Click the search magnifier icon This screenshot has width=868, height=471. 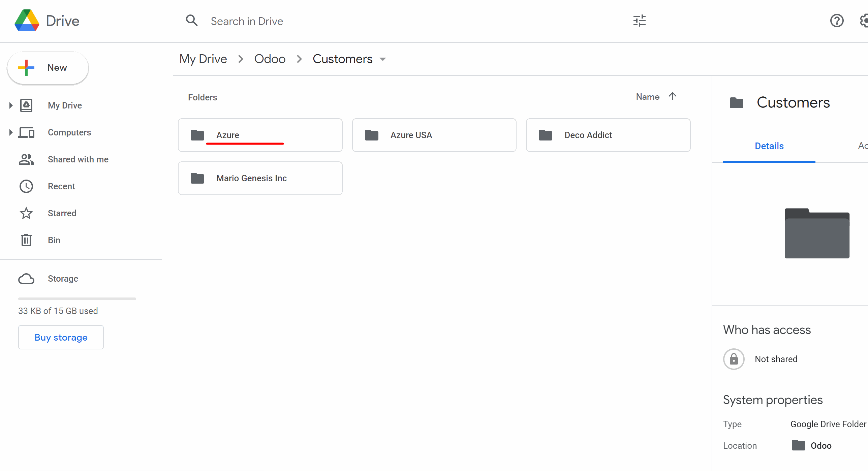[192, 21]
